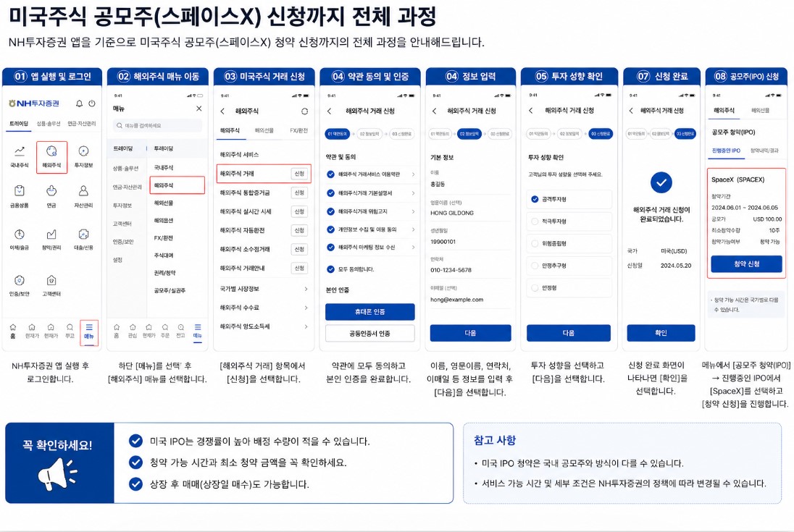Tap back arrow on the 약관 동의 및 인증 screen
Screen dimensions: 794x532
tap(329, 111)
